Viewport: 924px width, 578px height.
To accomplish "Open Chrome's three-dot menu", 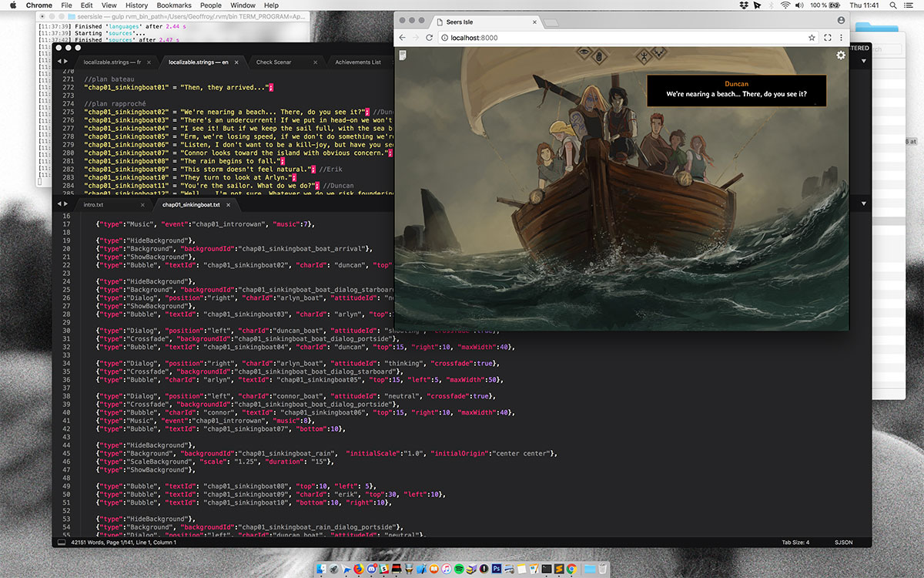I will [x=841, y=37].
